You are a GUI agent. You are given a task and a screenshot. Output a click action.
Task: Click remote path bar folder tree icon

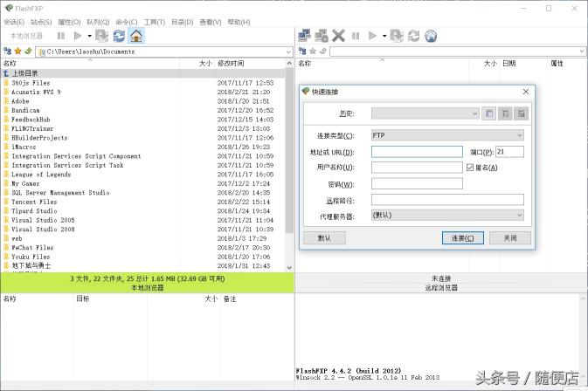coord(302,51)
